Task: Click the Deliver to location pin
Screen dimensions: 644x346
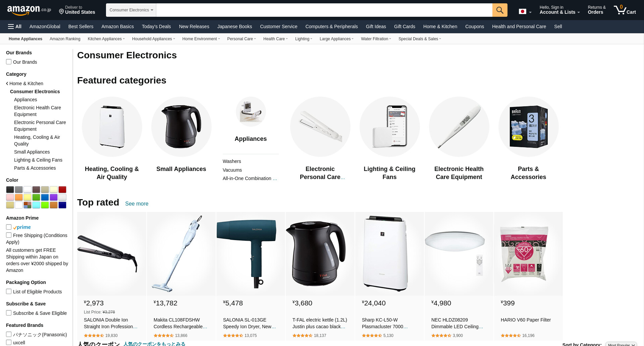Action: 61,12
